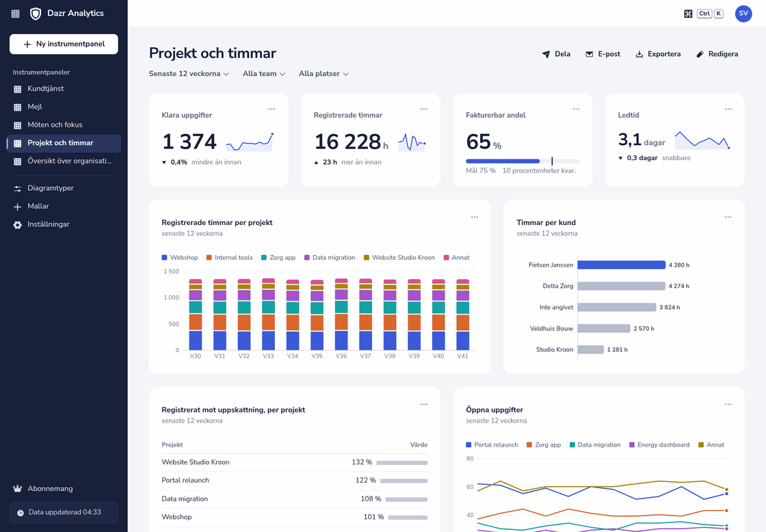766x532 pixels.
Task: Click the Fietsen Janssen hours bar
Action: point(622,265)
